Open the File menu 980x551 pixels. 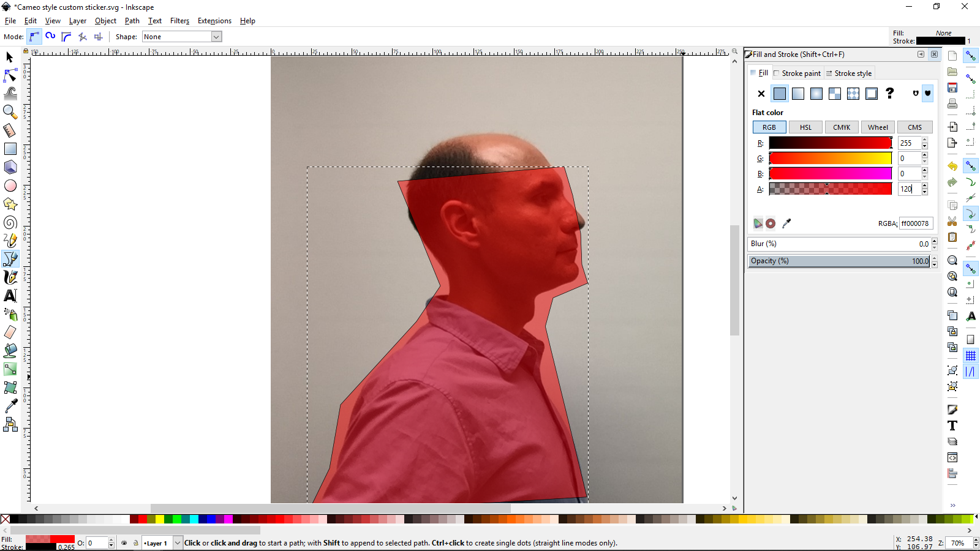coord(10,21)
